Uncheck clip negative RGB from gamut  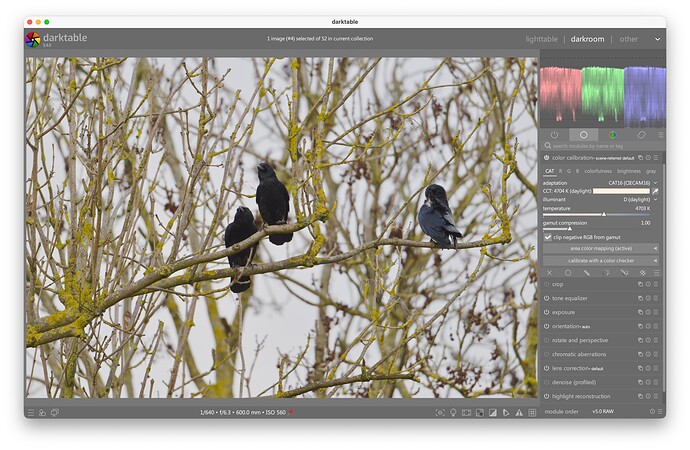point(548,238)
